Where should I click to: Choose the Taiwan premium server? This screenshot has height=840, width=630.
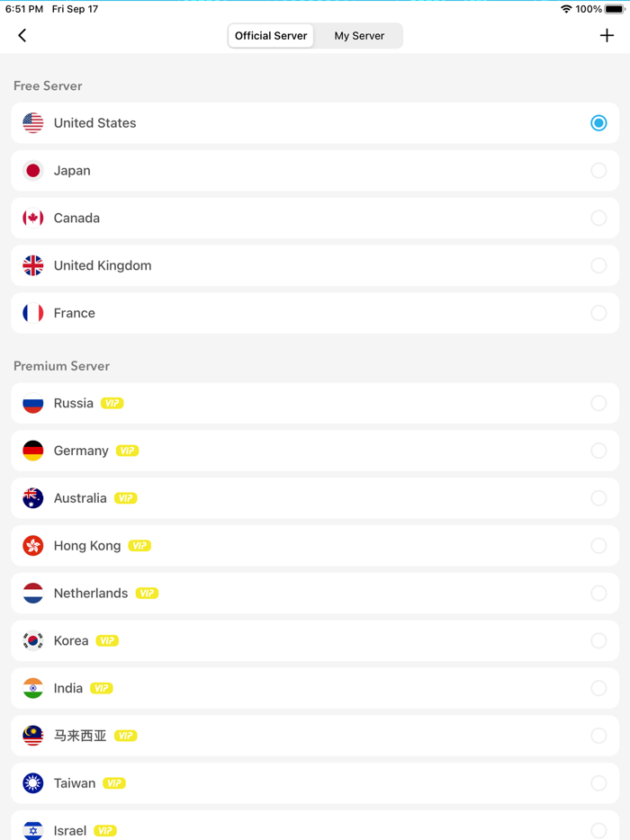point(315,782)
